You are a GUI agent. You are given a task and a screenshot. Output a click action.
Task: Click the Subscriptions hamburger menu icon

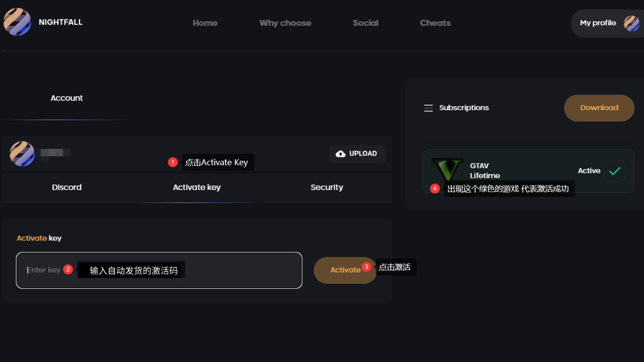pos(428,108)
